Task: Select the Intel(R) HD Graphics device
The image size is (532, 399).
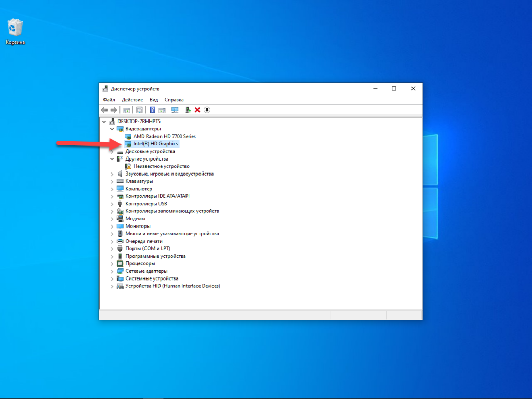Action: (155, 144)
